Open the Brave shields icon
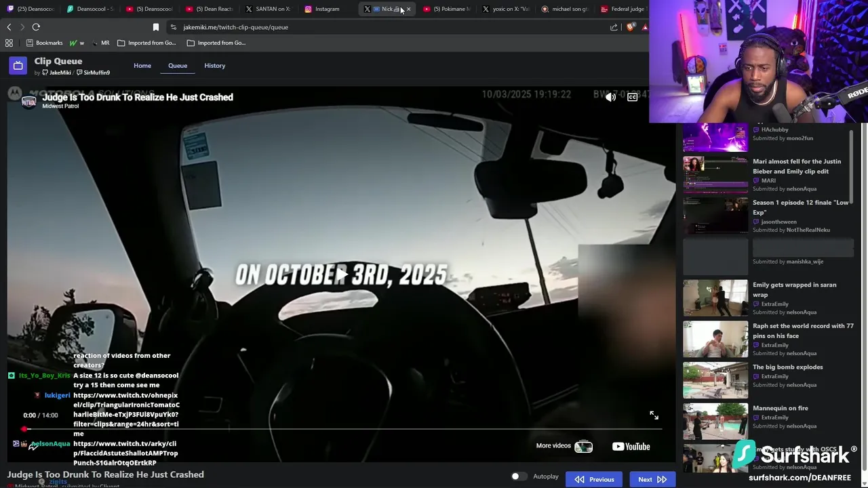Viewport: 868px width, 488px height. (631, 27)
